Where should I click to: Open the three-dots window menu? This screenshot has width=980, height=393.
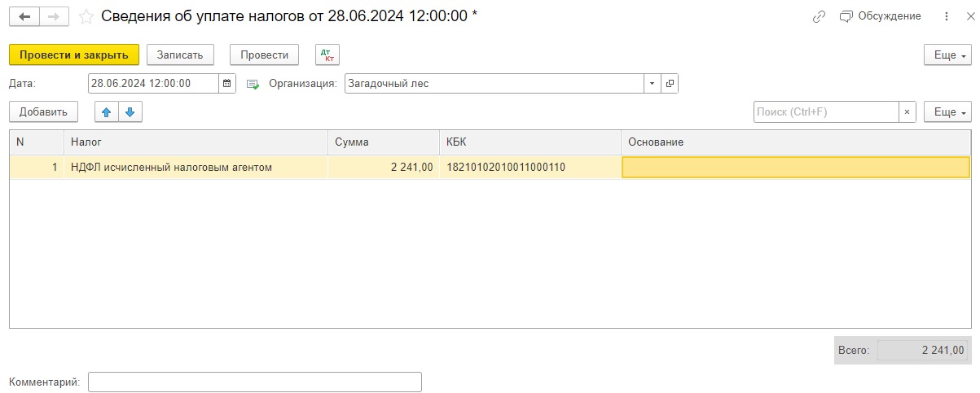click(946, 16)
